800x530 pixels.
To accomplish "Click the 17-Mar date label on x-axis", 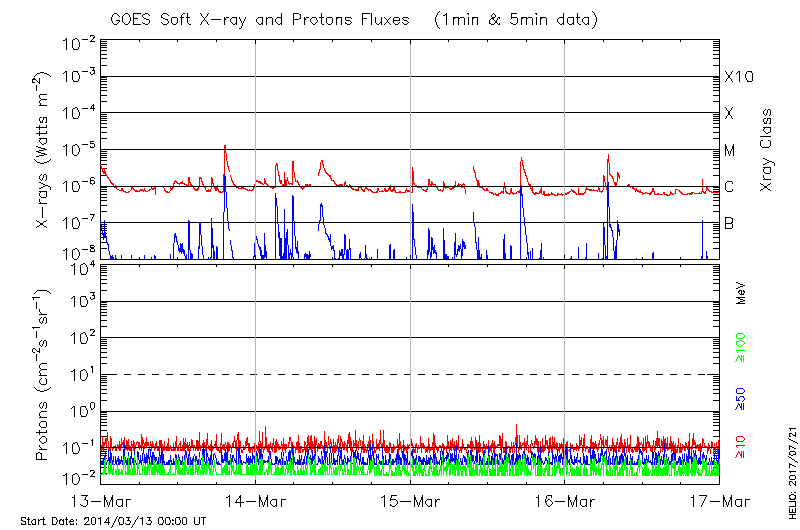I will pyautogui.click(x=719, y=501).
